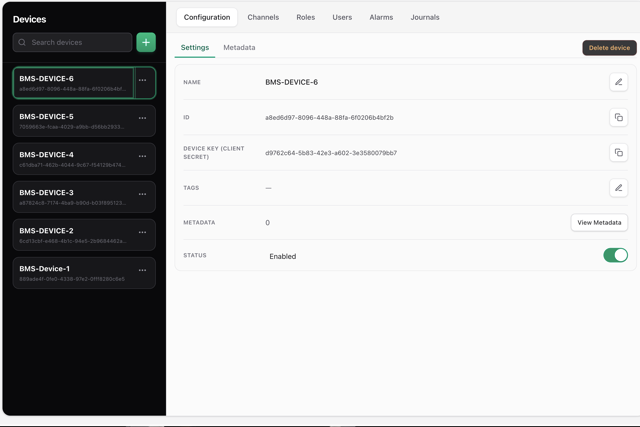Open three-dot menu for BMS-DEVICE-2
This screenshot has width=640, height=427.
click(142, 232)
